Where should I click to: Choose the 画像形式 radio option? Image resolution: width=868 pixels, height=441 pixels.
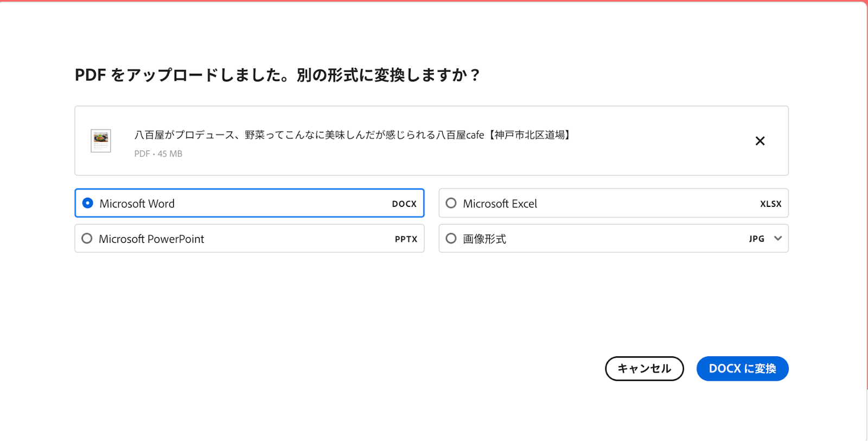451,238
